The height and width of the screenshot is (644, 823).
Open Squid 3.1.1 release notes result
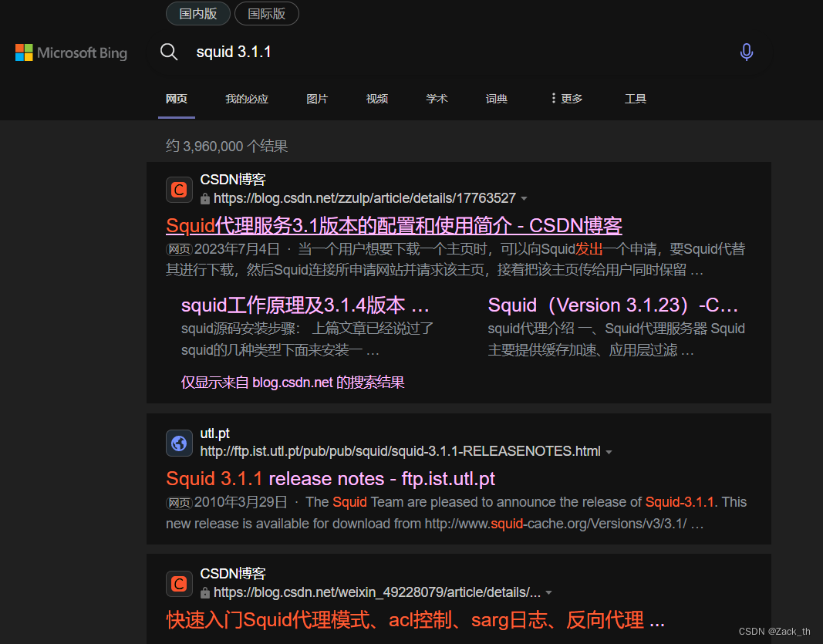(x=331, y=479)
